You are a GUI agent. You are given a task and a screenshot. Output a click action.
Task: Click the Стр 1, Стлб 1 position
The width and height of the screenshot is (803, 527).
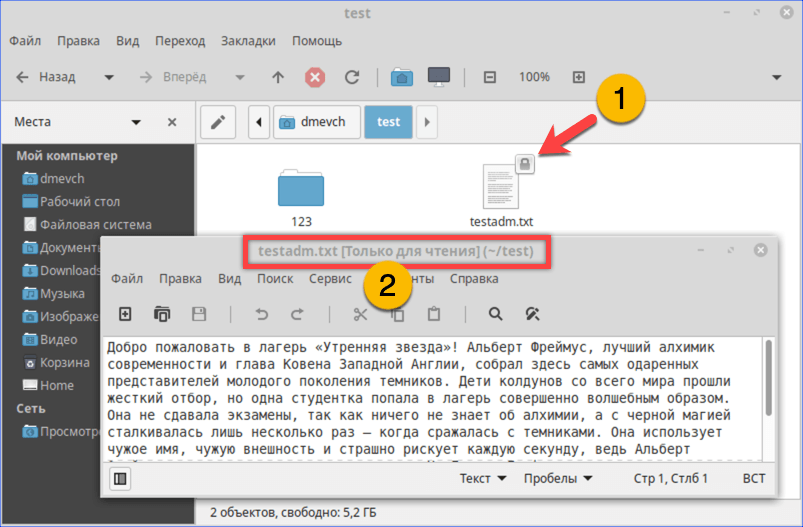pos(671,479)
